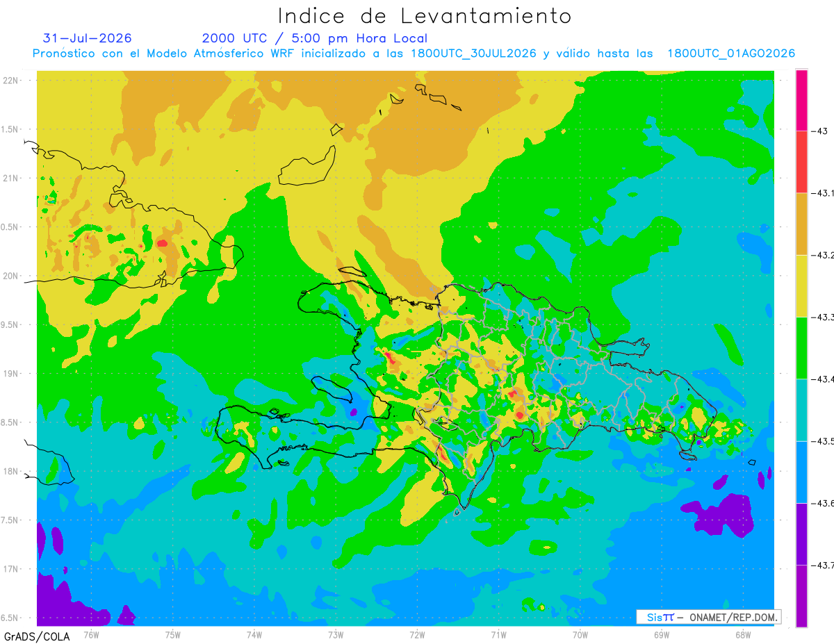Screen dimensions: 834x644
Task: Pick the green swatch in the color bar
Action: 801,347
